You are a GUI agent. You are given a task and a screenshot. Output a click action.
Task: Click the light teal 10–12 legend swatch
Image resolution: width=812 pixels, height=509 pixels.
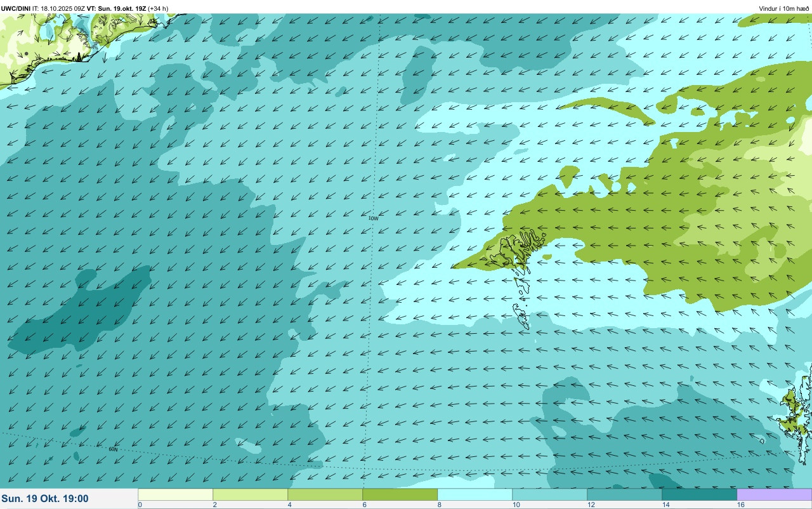point(550,494)
